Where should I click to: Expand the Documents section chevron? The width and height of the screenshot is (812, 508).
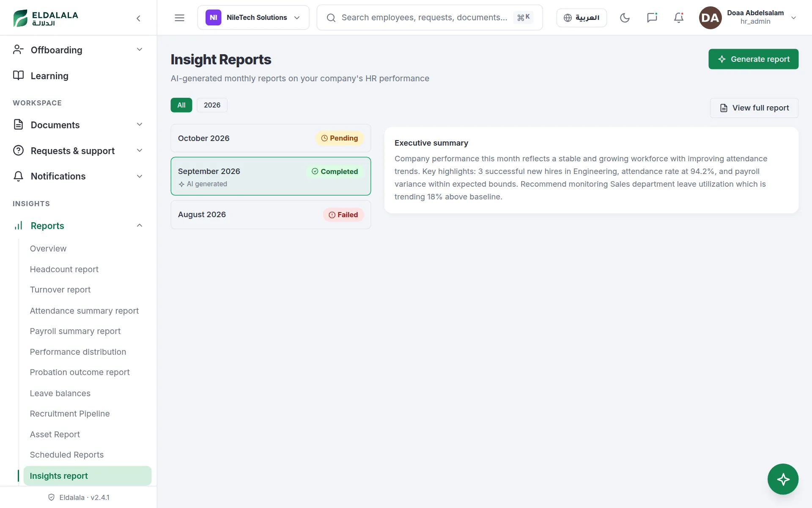[140, 124]
